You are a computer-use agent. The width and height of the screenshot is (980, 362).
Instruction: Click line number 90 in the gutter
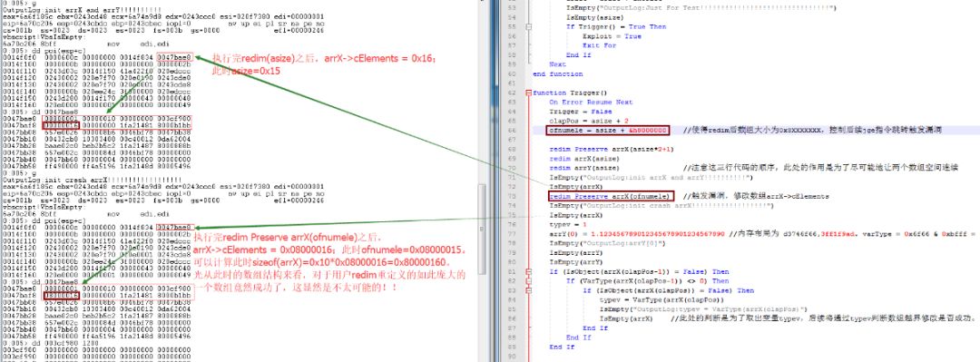(x=511, y=357)
